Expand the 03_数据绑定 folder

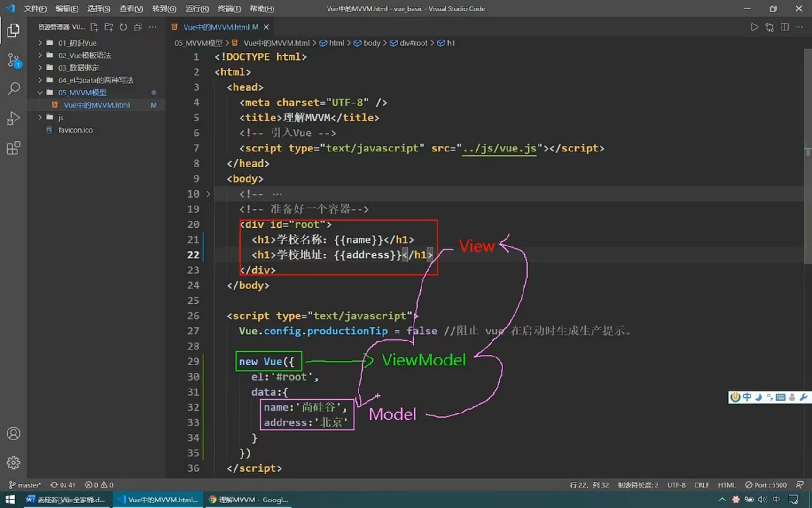pyautogui.click(x=96, y=68)
